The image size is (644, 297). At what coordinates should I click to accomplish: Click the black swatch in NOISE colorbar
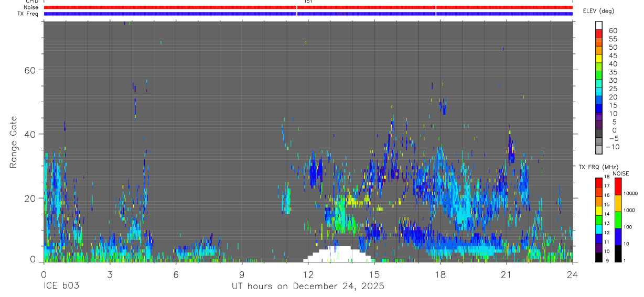[x=618, y=253]
